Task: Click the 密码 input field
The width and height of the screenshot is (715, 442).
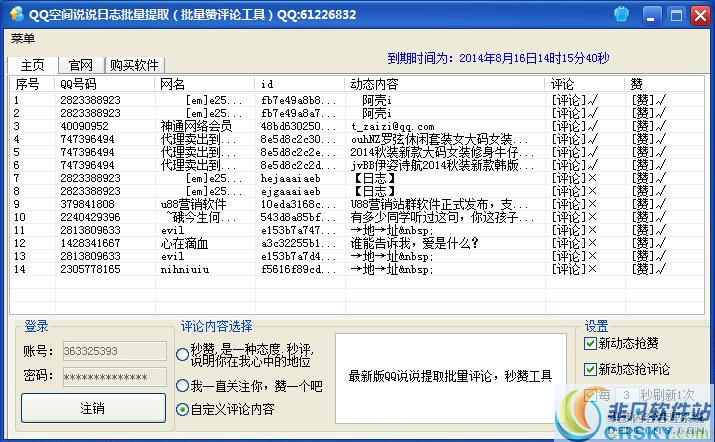Action: pos(115,377)
